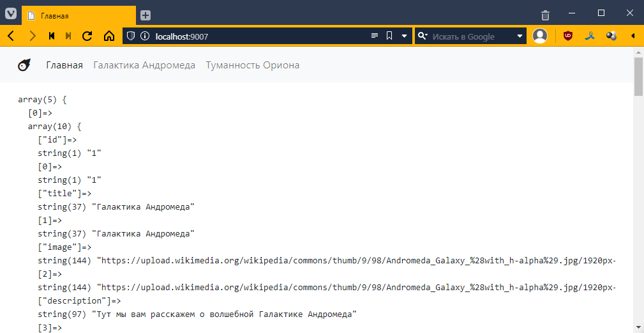The width and height of the screenshot is (644, 333).
Task: Open the Галактика Андромеда link
Action: tap(144, 65)
